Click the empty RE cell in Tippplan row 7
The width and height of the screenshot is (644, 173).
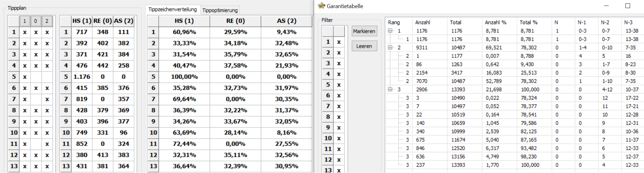[x=36, y=99]
